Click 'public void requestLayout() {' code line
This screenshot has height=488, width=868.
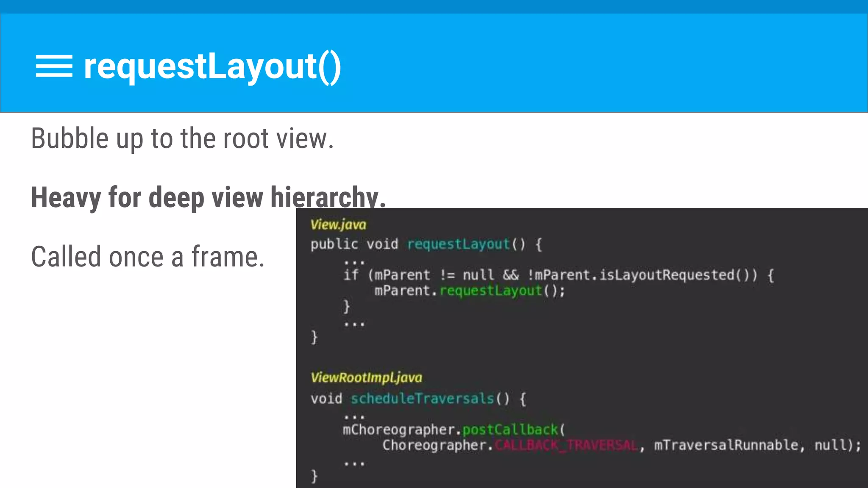pos(426,244)
